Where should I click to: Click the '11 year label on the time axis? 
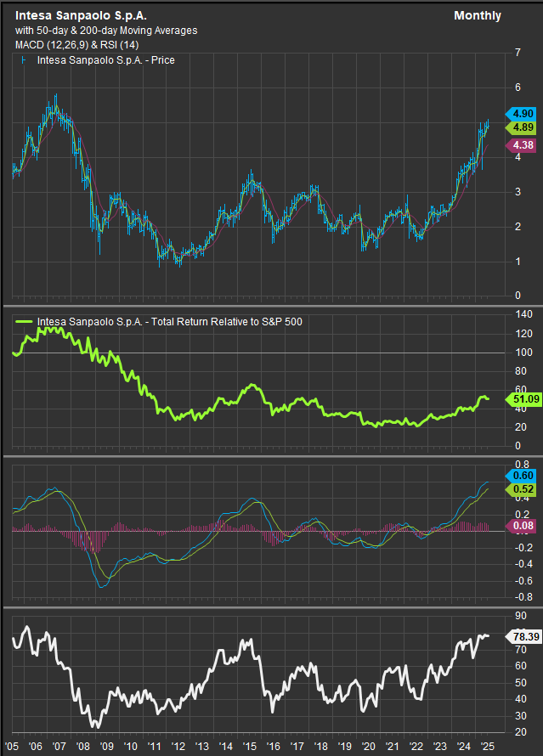pos(155,747)
